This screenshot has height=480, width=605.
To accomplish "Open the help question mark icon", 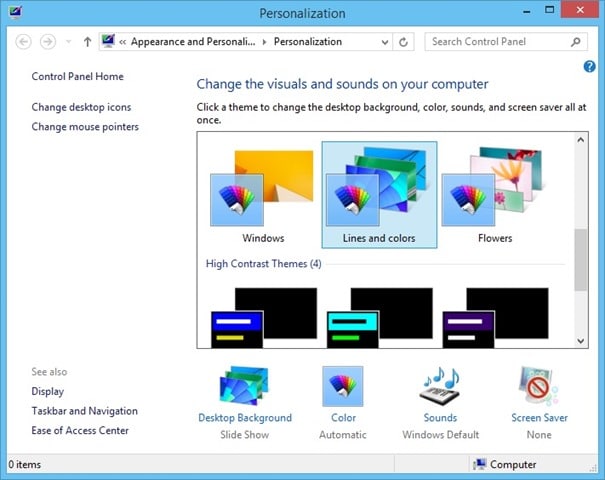I will [589, 66].
